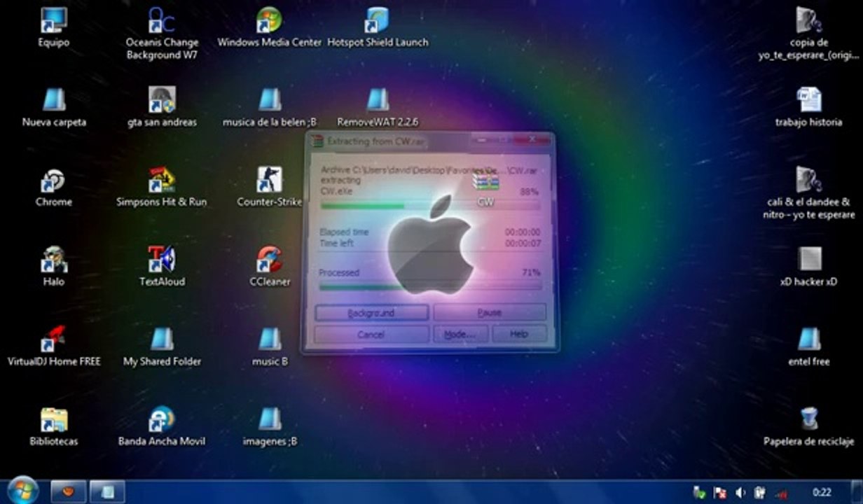Click the notepad-style taskbar button
Screen dimensions: 863x504
(107, 491)
